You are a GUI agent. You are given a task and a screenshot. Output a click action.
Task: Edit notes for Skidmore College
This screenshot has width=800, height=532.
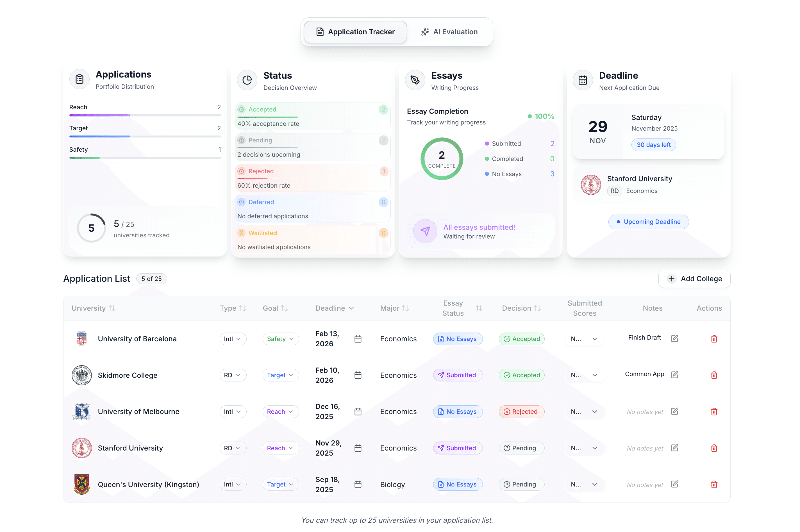pos(674,375)
